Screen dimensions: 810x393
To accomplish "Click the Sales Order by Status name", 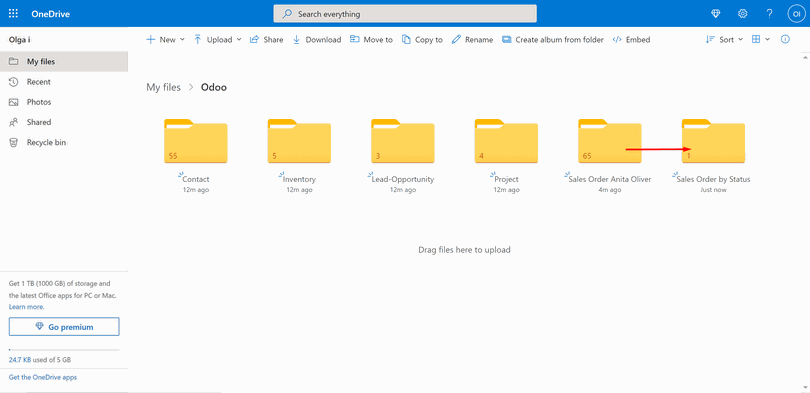I will pyautogui.click(x=713, y=180).
